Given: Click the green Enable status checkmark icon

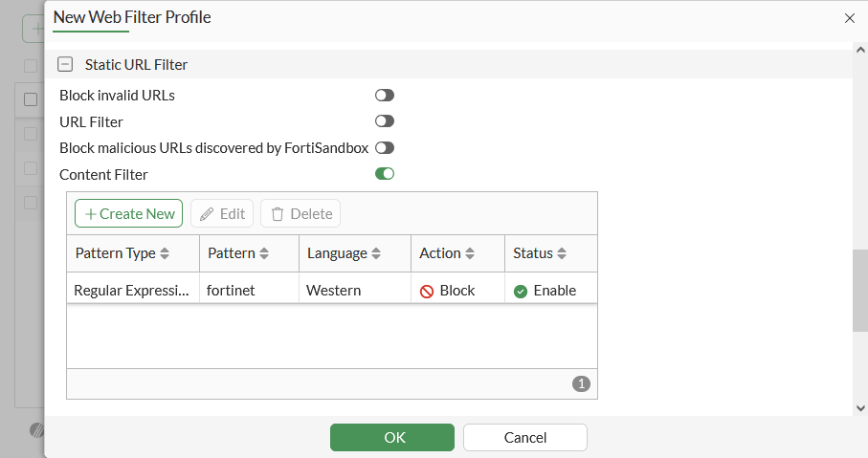Looking at the screenshot, I should [521, 291].
